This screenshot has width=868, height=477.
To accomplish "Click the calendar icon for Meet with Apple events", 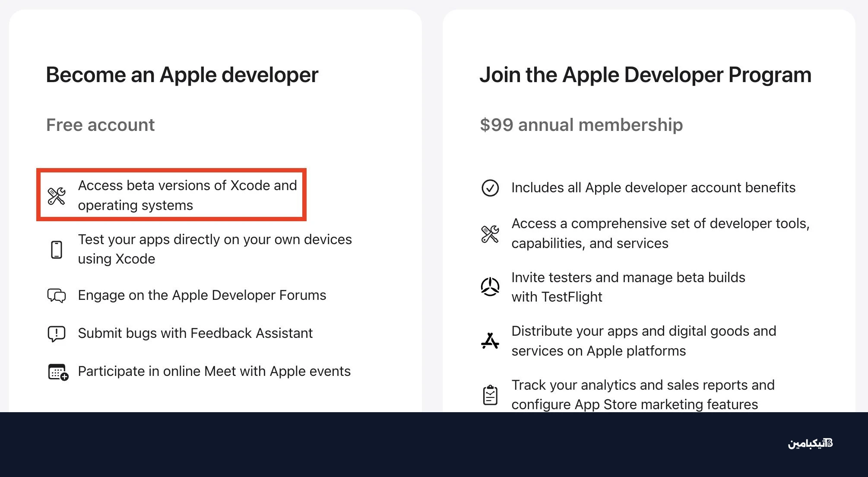I will (58, 372).
